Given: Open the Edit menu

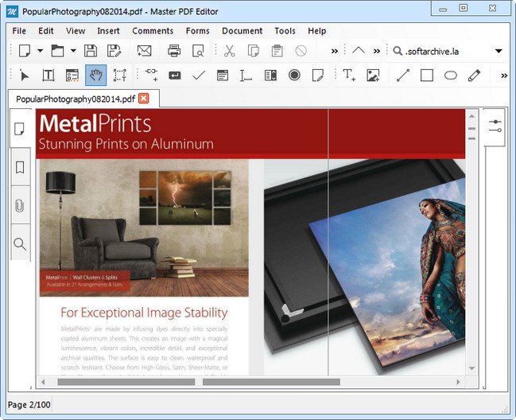Looking at the screenshot, I should tap(46, 30).
